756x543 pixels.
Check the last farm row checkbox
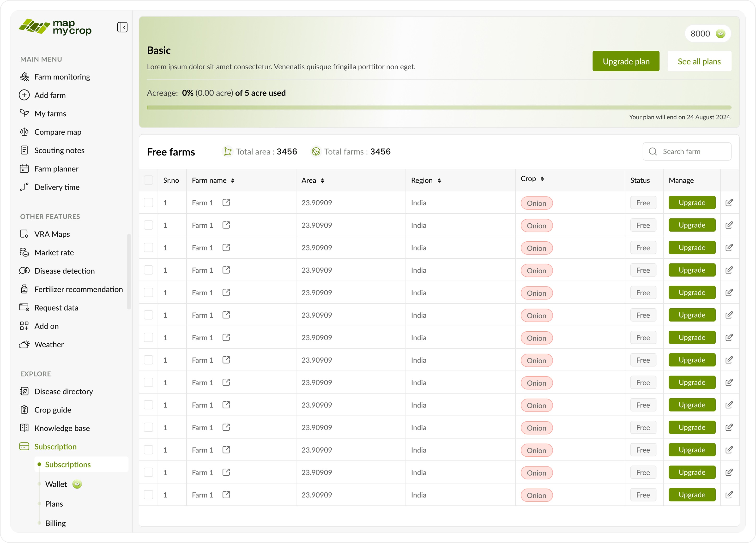click(148, 495)
